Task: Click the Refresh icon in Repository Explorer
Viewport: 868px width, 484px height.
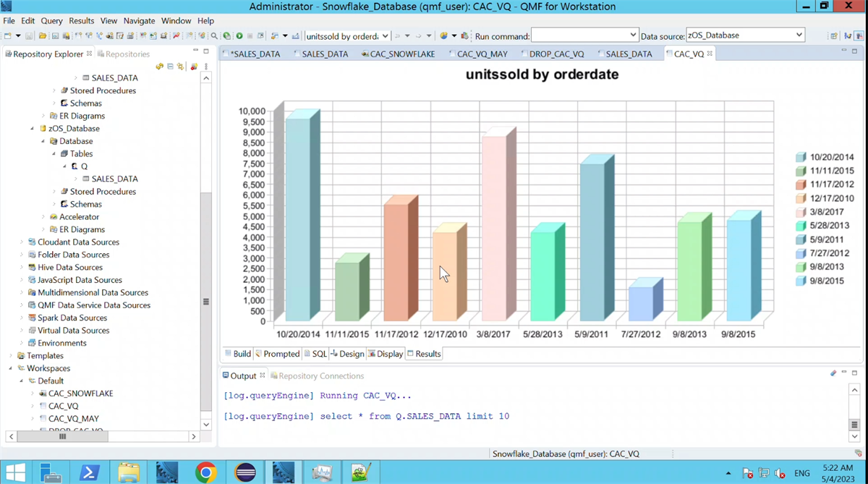Action: tap(160, 67)
